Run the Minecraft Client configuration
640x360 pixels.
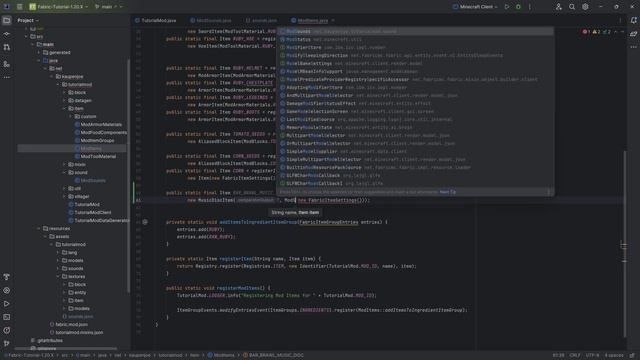507,7
